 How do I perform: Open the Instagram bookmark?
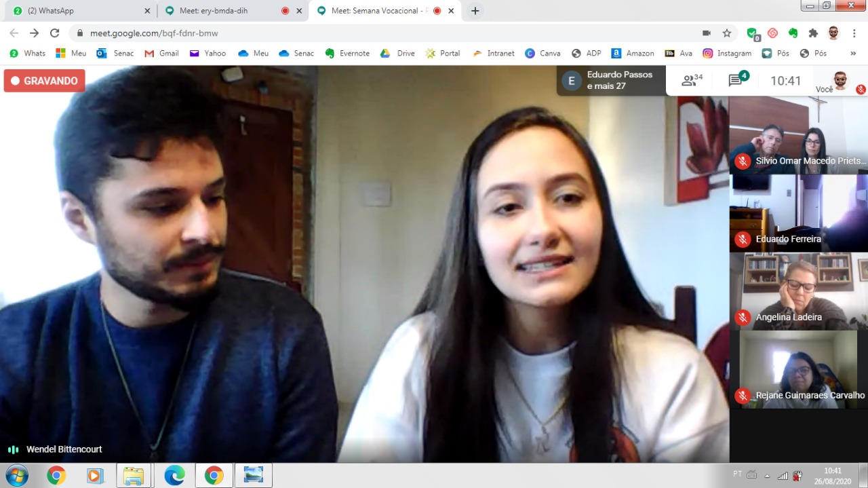727,53
